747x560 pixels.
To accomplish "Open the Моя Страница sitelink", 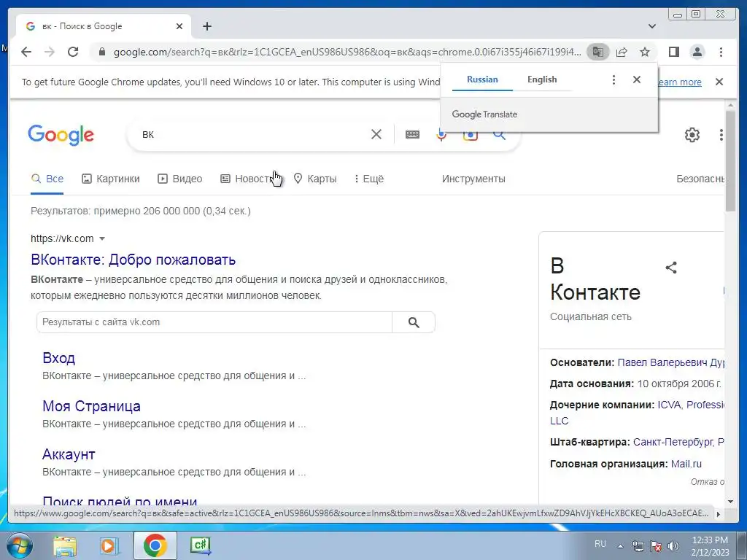I will point(91,406).
